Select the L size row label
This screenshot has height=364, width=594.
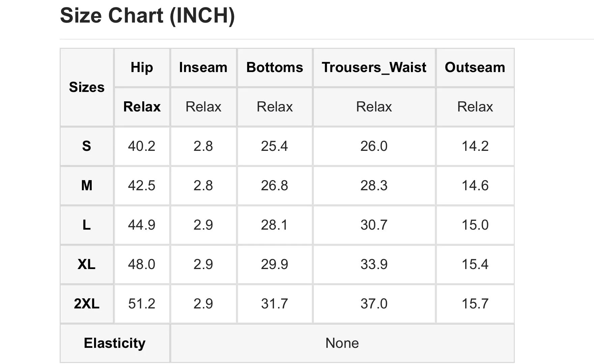click(x=87, y=225)
